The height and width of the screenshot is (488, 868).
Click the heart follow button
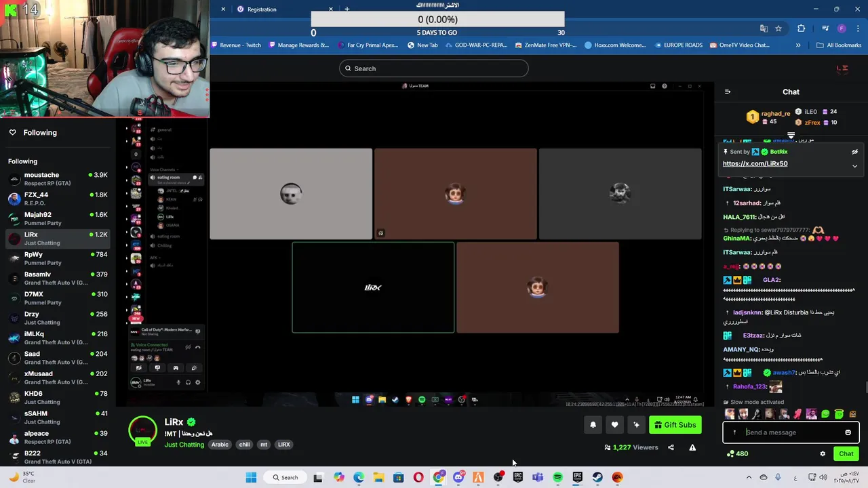click(614, 425)
